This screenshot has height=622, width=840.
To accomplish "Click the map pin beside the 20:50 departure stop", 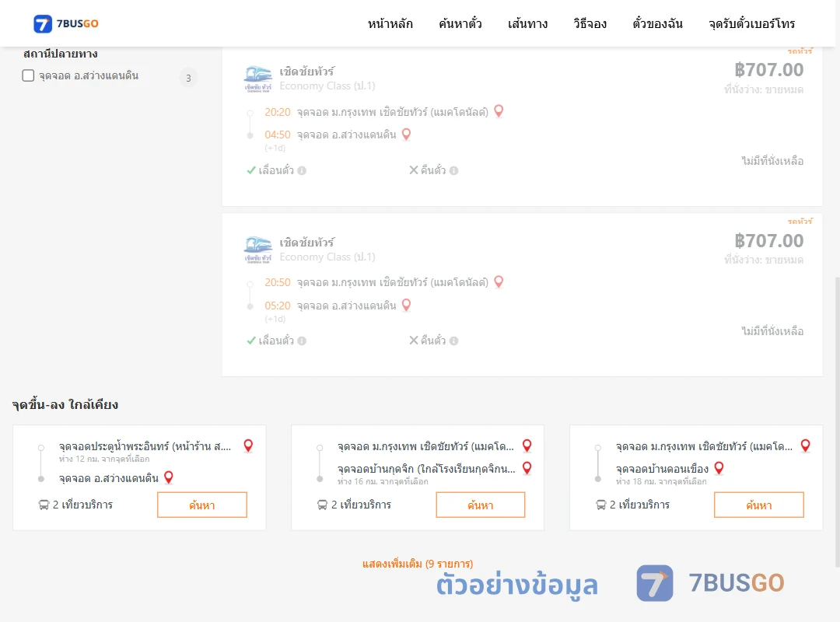I will pyautogui.click(x=499, y=281).
